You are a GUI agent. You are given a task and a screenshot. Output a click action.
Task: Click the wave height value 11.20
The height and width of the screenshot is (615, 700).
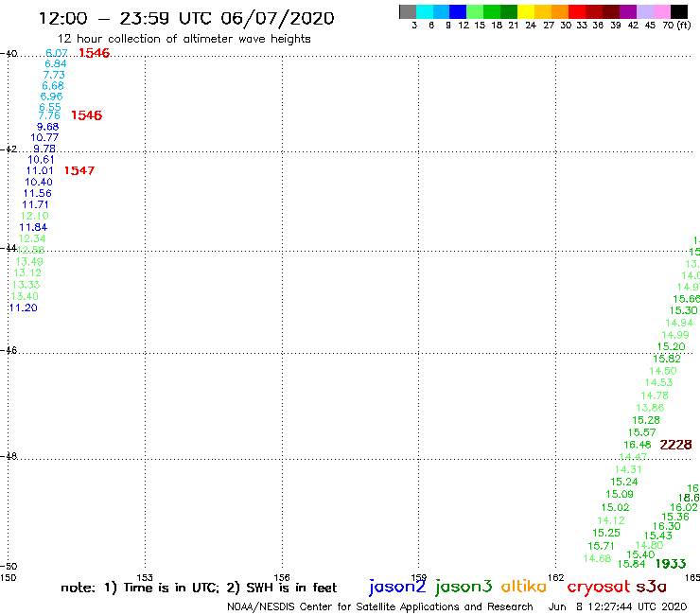[x=24, y=307]
